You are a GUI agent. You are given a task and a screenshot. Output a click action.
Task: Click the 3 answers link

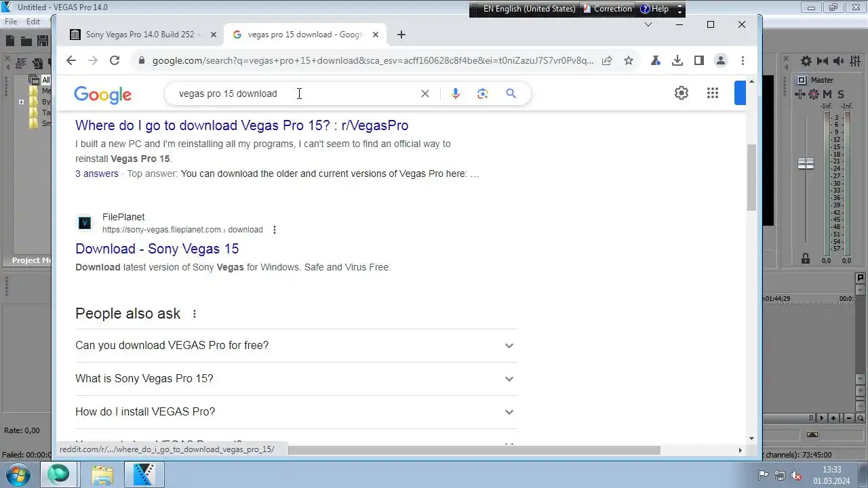(97, 174)
